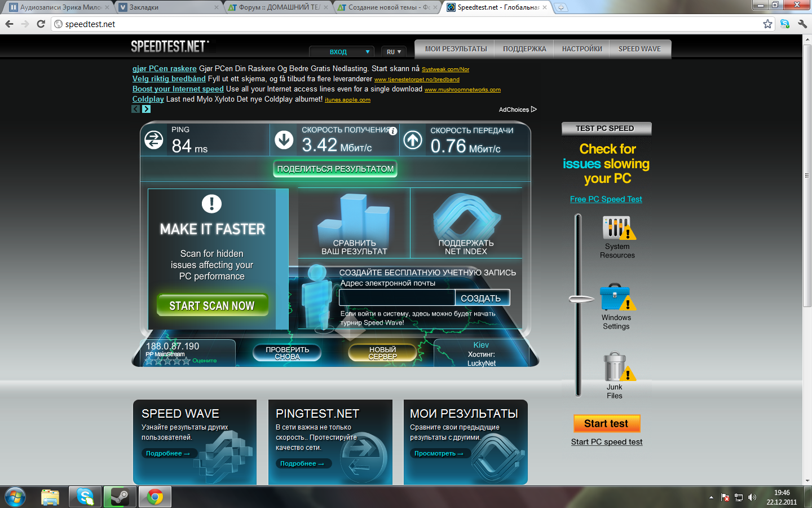812x508 pixels.
Task: Click the PC speed vertical slider handle
Action: coord(581,299)
